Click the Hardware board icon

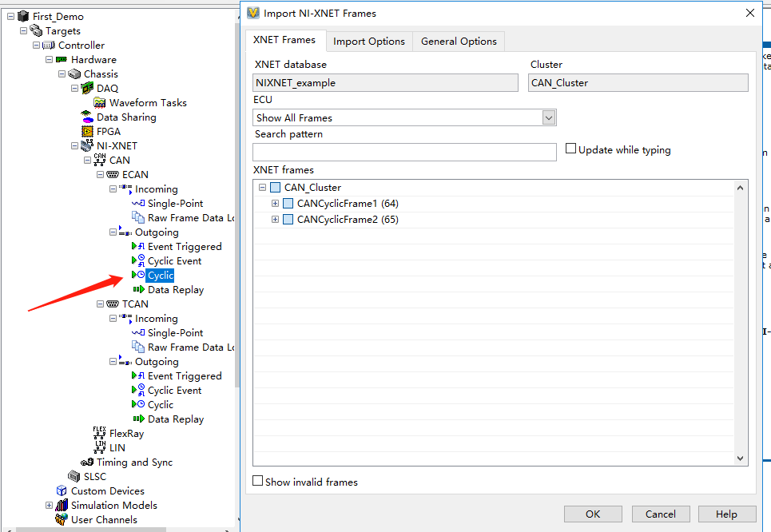[x=62, y=59]
